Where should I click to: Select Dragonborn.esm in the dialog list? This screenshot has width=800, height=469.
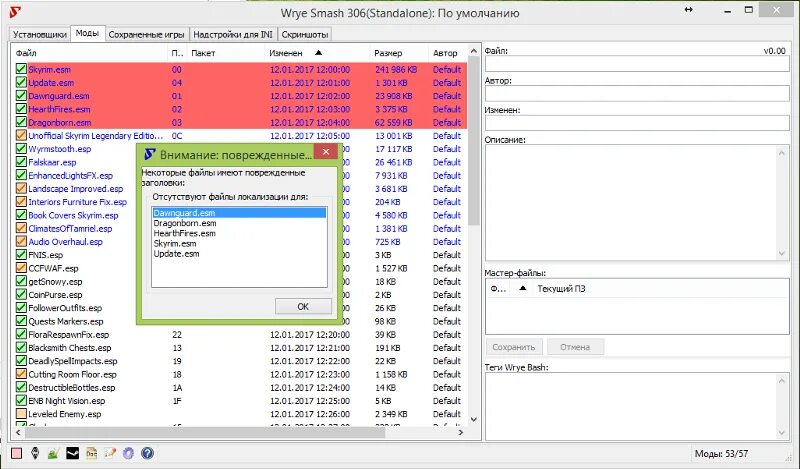(x=239, y=223)
